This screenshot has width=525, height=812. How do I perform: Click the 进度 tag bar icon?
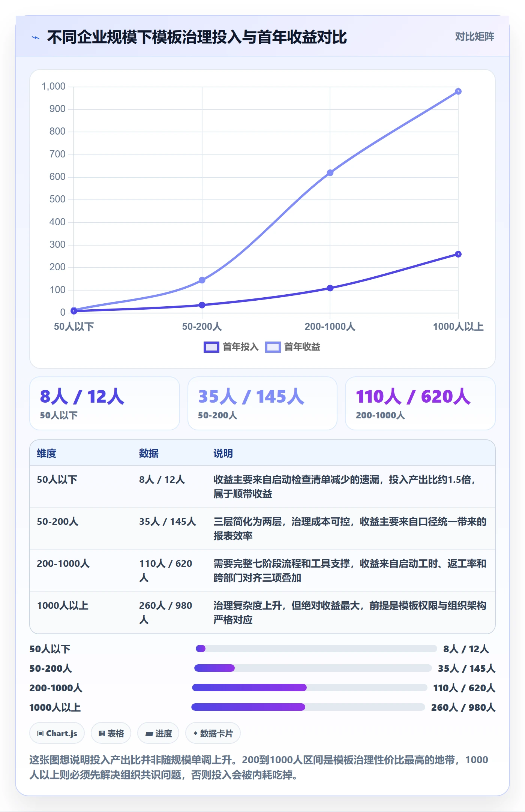click(149, 734)
